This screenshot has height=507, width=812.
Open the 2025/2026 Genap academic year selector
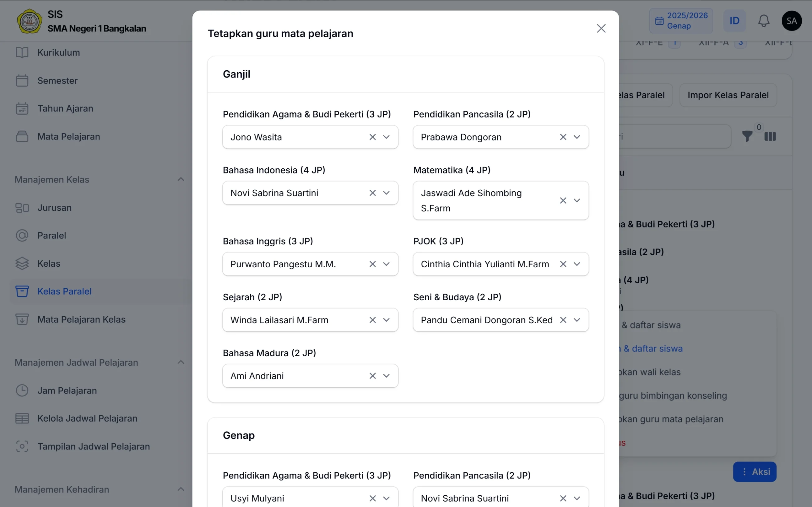click(681, 20)
